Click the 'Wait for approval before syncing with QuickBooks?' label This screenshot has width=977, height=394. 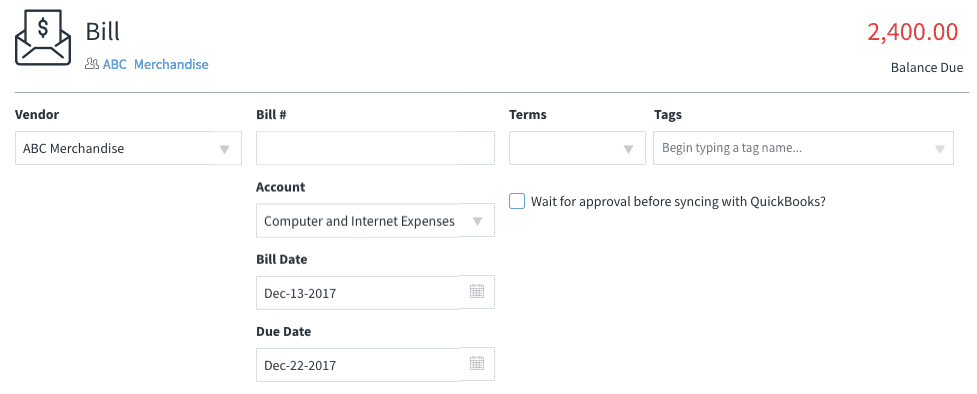click(678, 202)
